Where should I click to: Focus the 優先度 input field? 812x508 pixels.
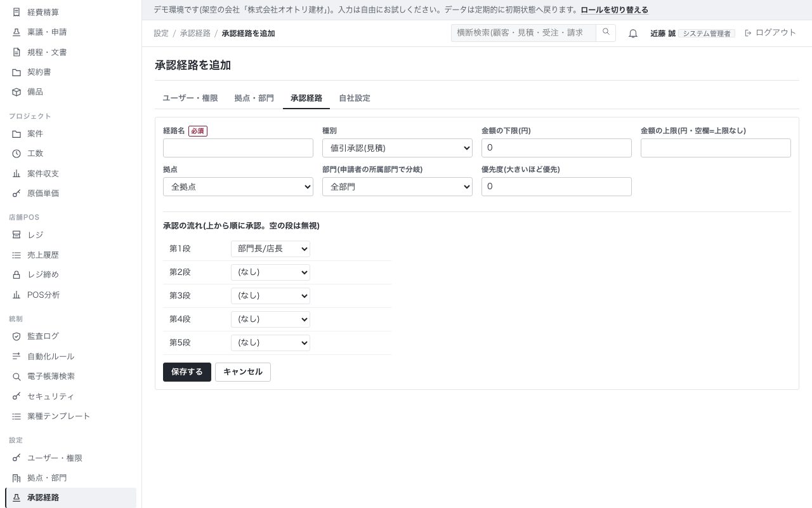coord(556,187)
